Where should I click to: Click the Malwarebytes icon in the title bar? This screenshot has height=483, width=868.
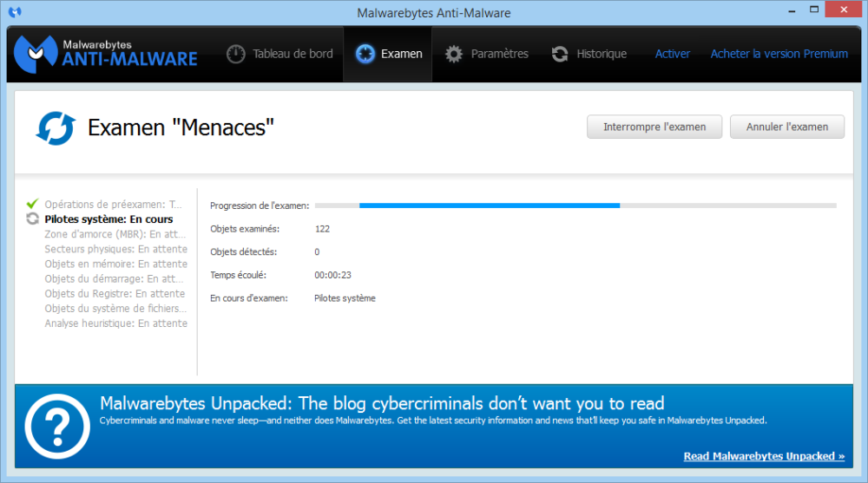click(x=15, y=11)
